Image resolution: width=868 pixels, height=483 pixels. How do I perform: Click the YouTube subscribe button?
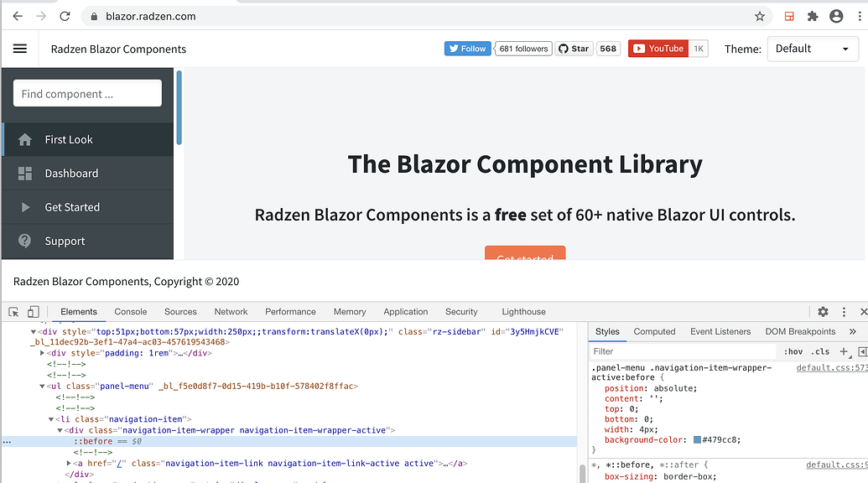point(658,49)
